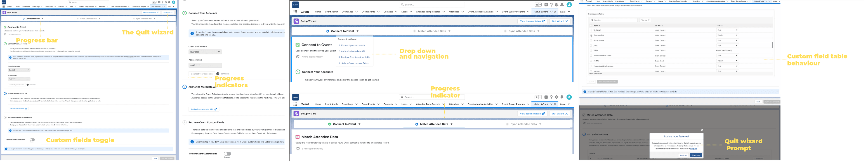This screenshot has width=868, height=166.
Task: Open notifications bell in dropdown-navigation screenshot header
Action: pos(562,5)
